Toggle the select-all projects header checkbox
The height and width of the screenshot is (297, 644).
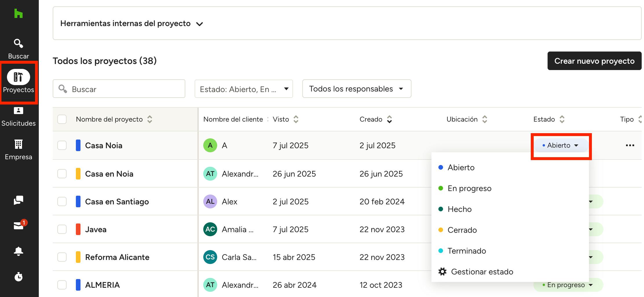click(62, 119)
